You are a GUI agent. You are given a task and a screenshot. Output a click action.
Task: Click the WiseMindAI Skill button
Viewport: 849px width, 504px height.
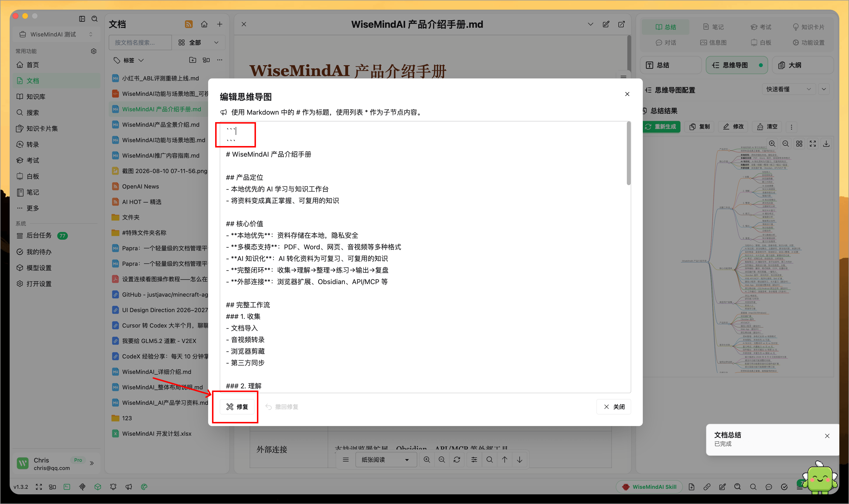tap(649, 487)
